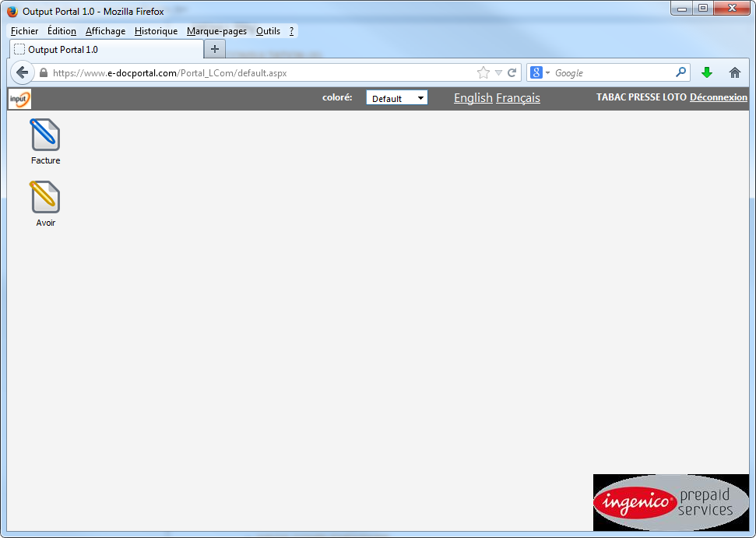Open the Facture document icon
This screenshot has height=538, width=756.
point(45,135)
